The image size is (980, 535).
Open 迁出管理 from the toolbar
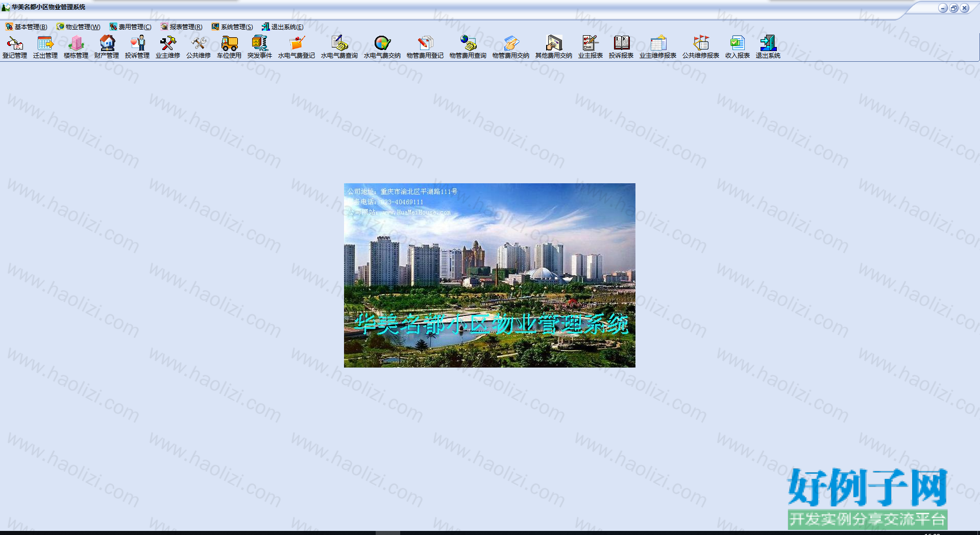[x=45, y=47]
